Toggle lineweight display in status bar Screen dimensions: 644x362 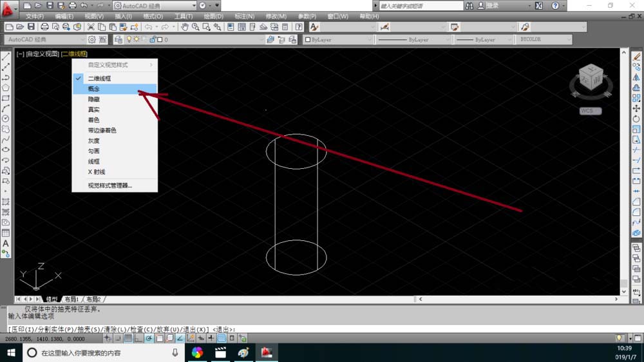pyautogui.click(x=211, y=339)
